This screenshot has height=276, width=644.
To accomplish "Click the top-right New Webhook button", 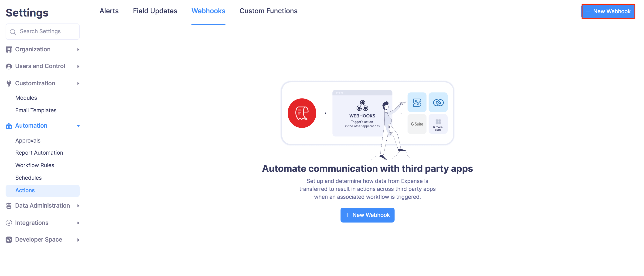I will click(608, 11).
